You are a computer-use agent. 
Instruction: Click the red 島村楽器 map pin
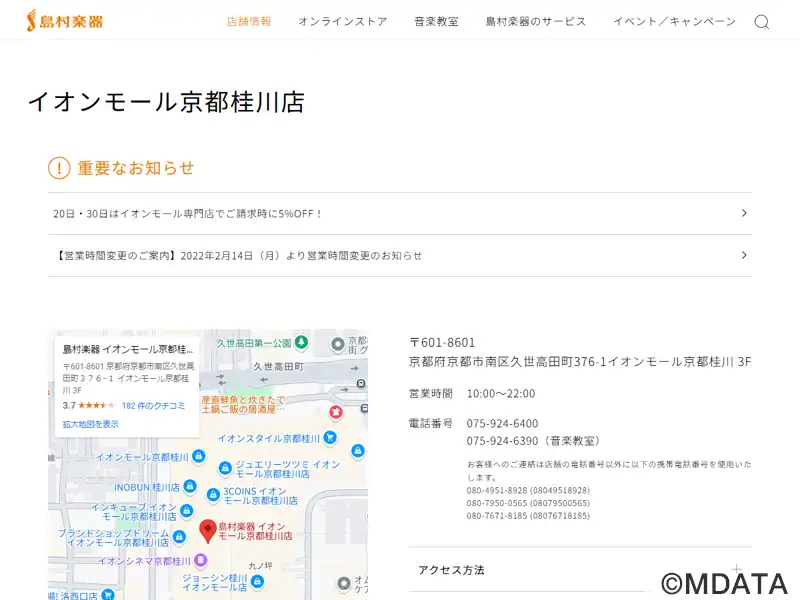pos(208,531)
